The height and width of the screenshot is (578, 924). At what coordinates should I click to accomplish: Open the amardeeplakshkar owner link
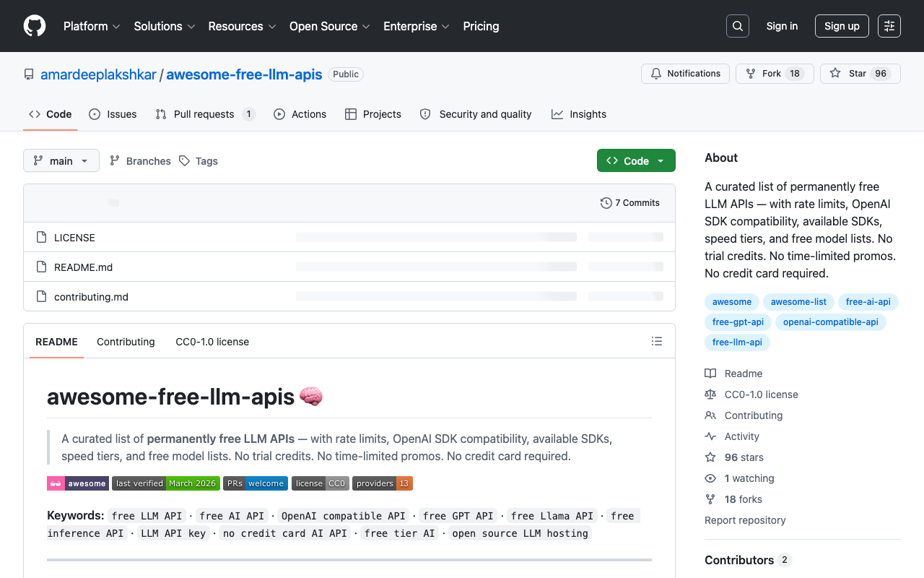pos(98,74)
